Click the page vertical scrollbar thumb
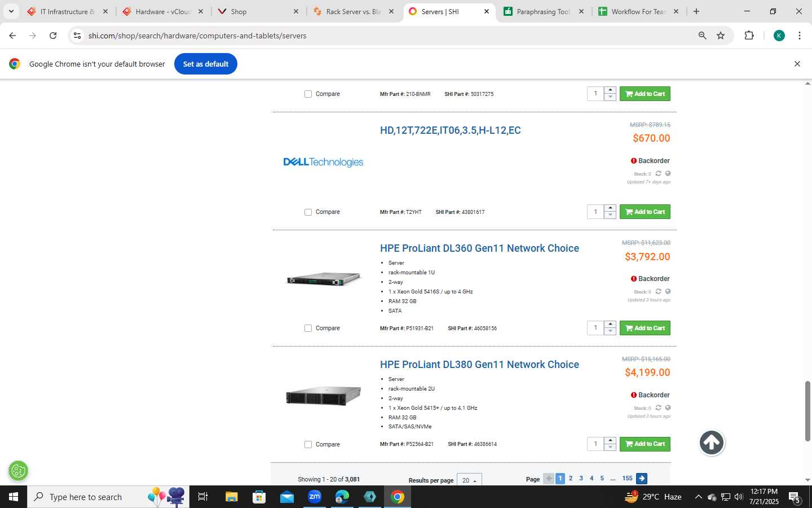Image resolution: width=812 pixels, height=508 pixels. [807, 411]
